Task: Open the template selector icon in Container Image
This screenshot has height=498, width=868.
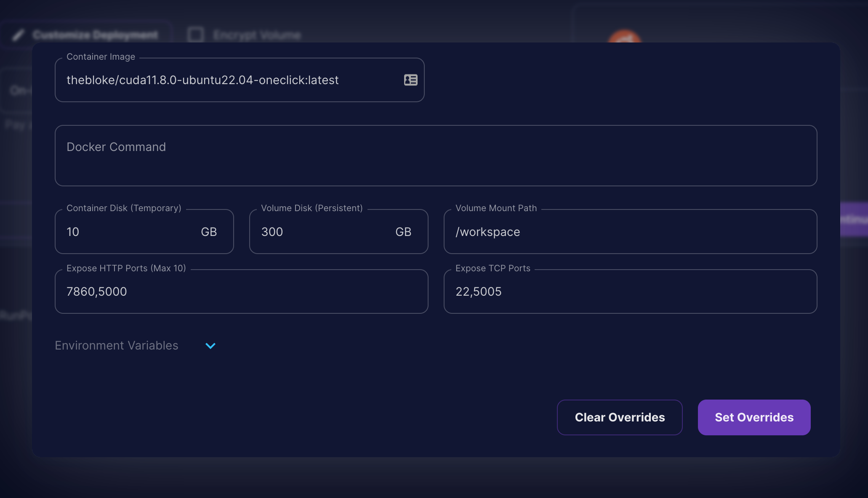Action: pos(410,80)
